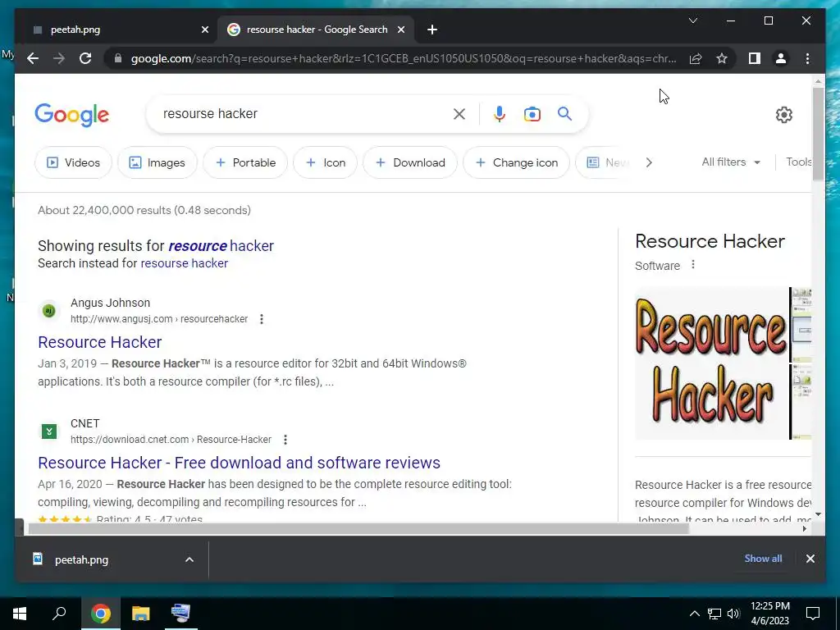This screenshot has height=630, width=840.
Task: Show hidden system tray icons
Action: [x=694, y=614]
